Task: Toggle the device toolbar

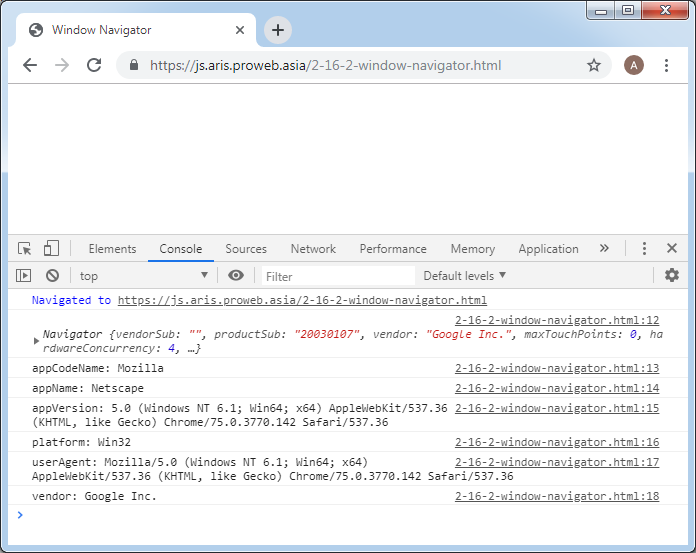Action: 51,248
